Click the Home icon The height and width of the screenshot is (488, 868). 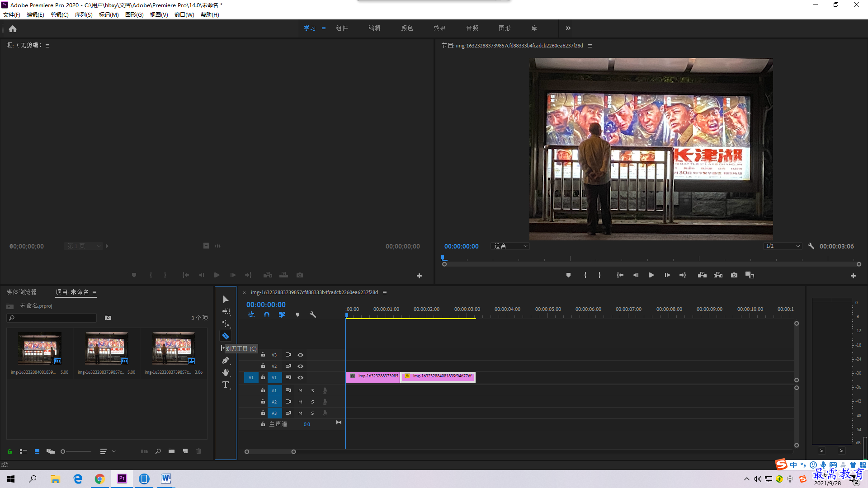pos(13,28)
